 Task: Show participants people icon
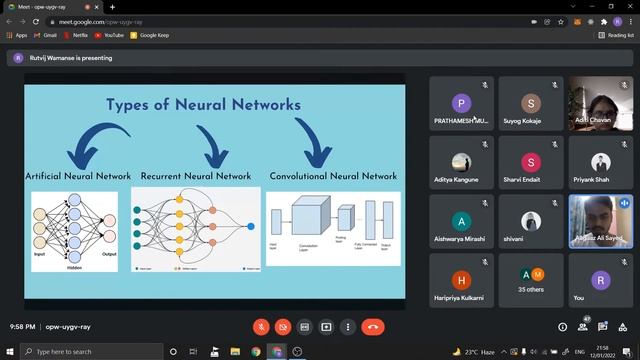[x=583, y=327]
